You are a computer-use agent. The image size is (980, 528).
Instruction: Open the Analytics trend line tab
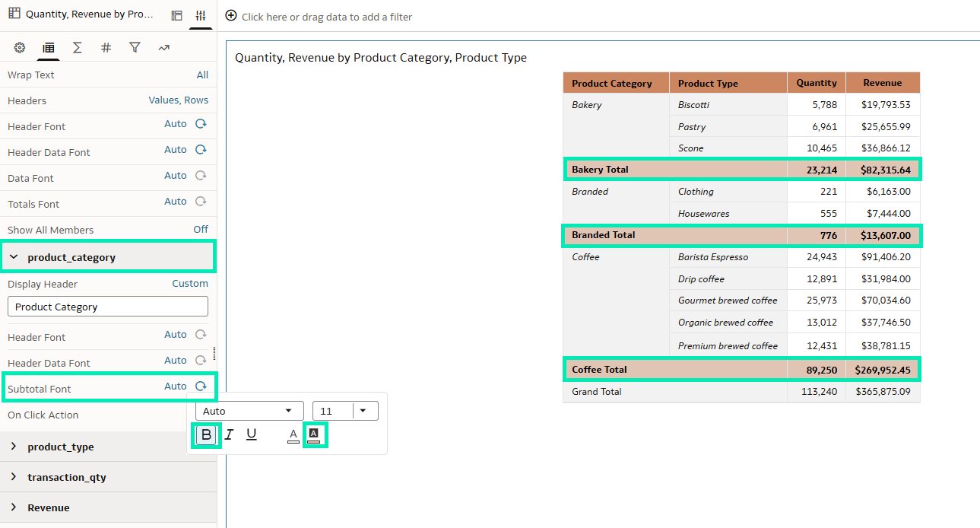tap(163, 48)
